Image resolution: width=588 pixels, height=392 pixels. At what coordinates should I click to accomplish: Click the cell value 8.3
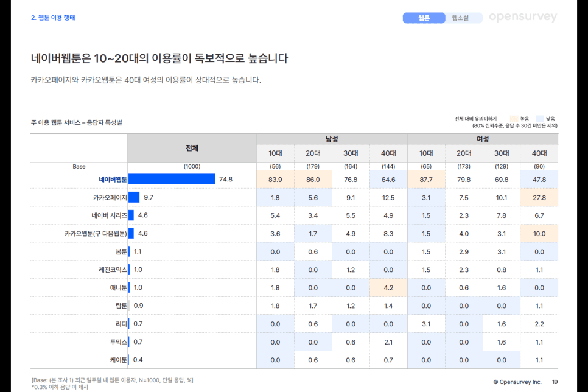(388, 234)
